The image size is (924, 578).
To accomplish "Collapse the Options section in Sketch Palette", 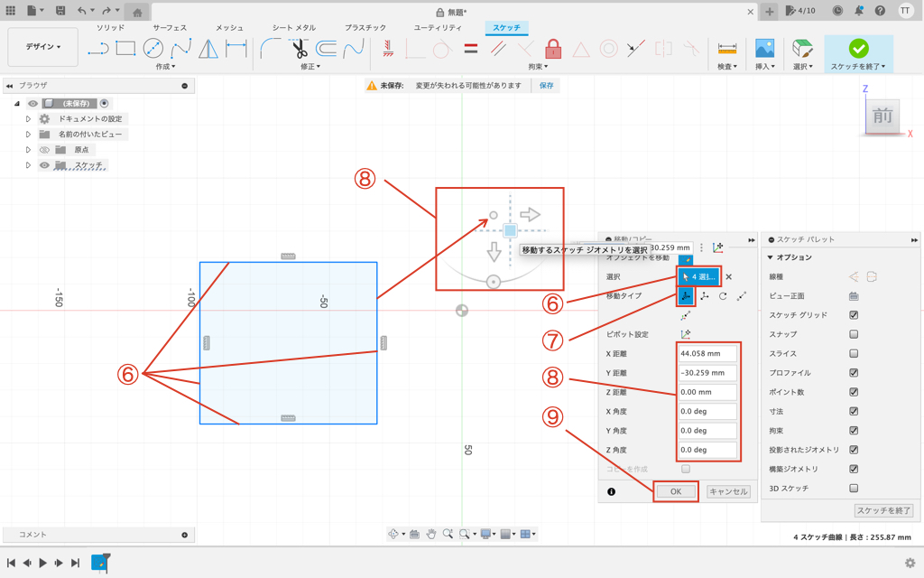I will point(771,257).
